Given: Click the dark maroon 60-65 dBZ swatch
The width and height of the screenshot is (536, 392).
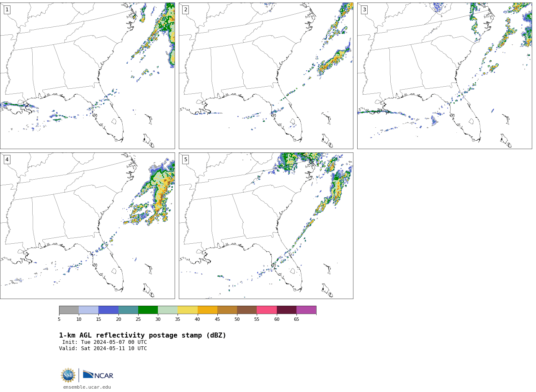Looking at the screenshot, I should tap(286, 310).
